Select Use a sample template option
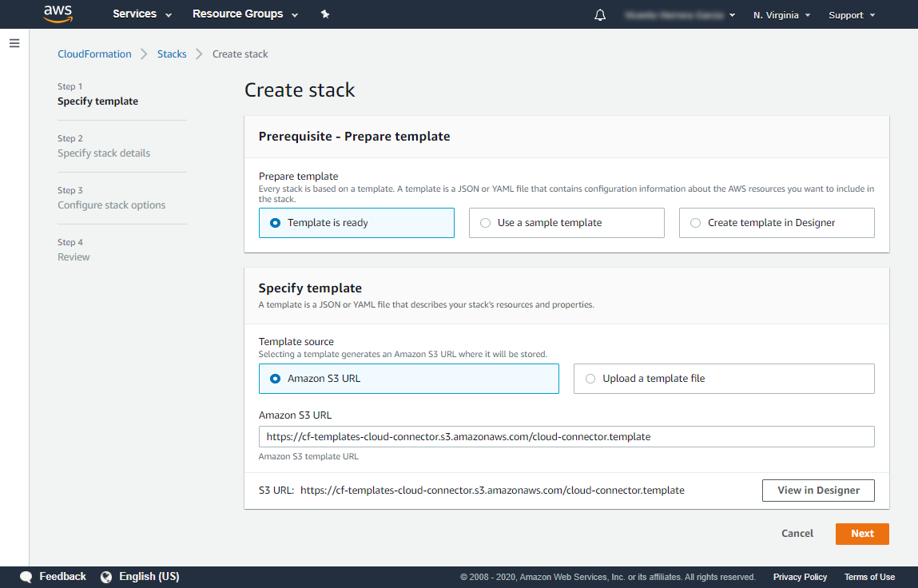Viewport: 918px width, 588px height. pyautogui.click(x=566, y=223)
